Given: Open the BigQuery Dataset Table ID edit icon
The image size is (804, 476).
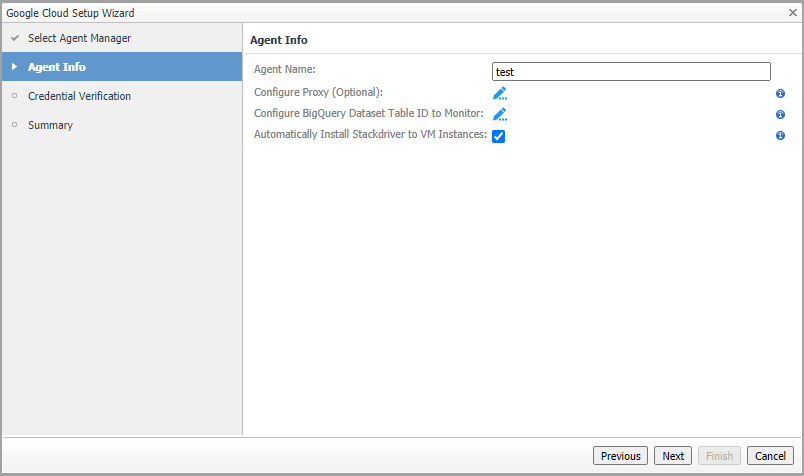Looking at the screenshot, I should coord(499,114).
